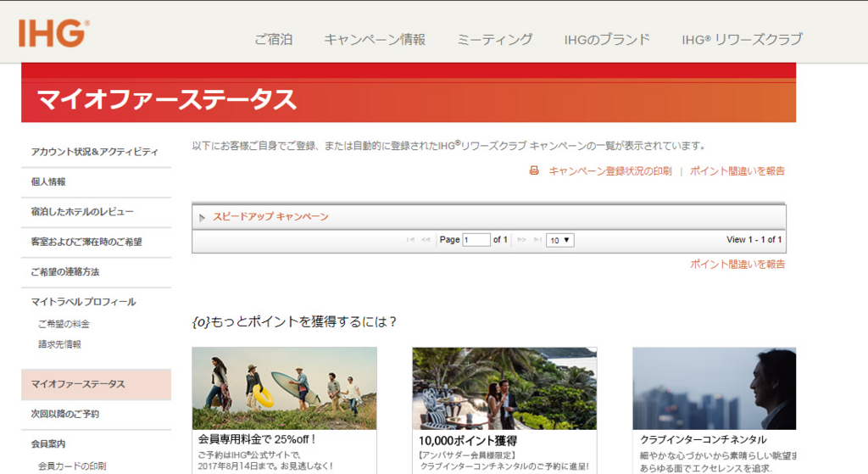Click 10,000ポイント獲得 card title
This screenshot has width=868, height=474.
[x=468, y=441]
